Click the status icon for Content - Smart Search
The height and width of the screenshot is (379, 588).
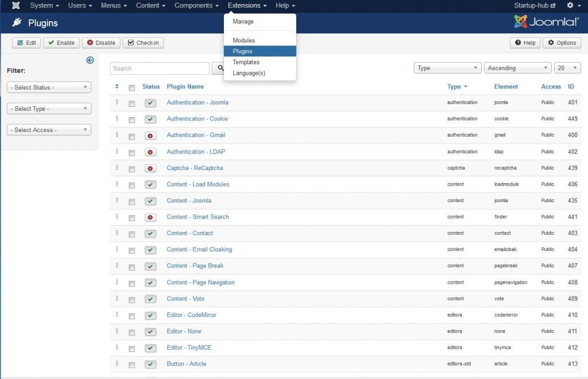pos(150,218)
